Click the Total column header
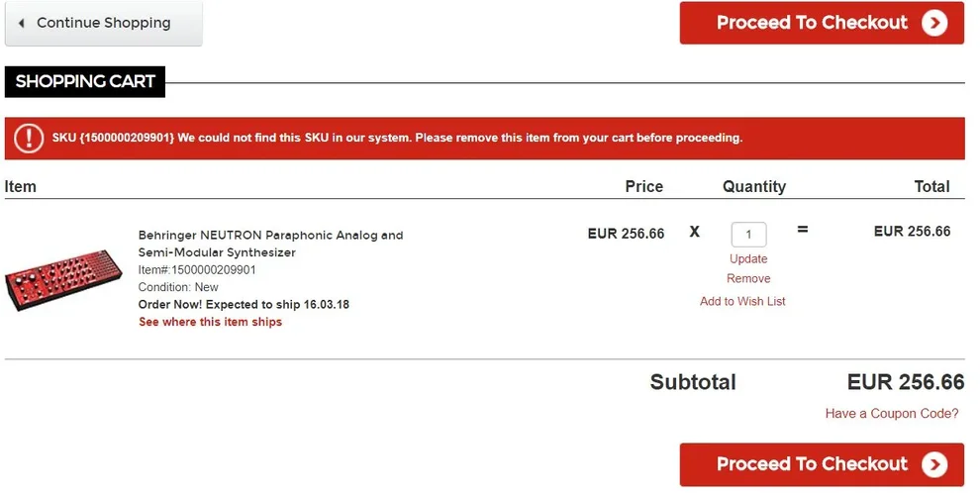 point(931,186)
